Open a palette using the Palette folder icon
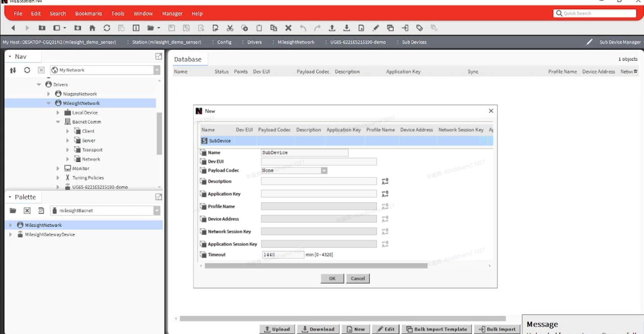The image size is (644, 334). (x=13, y=211)
